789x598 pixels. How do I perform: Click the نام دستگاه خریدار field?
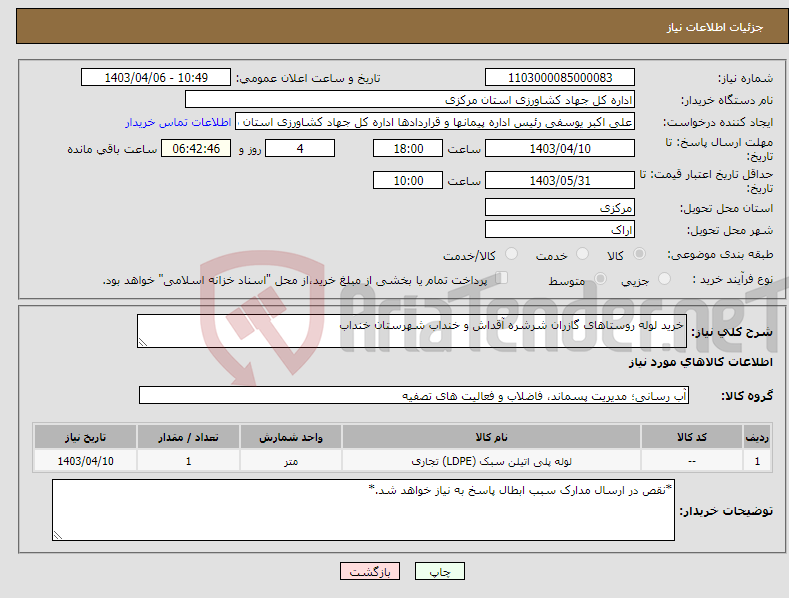pos(410,100)
